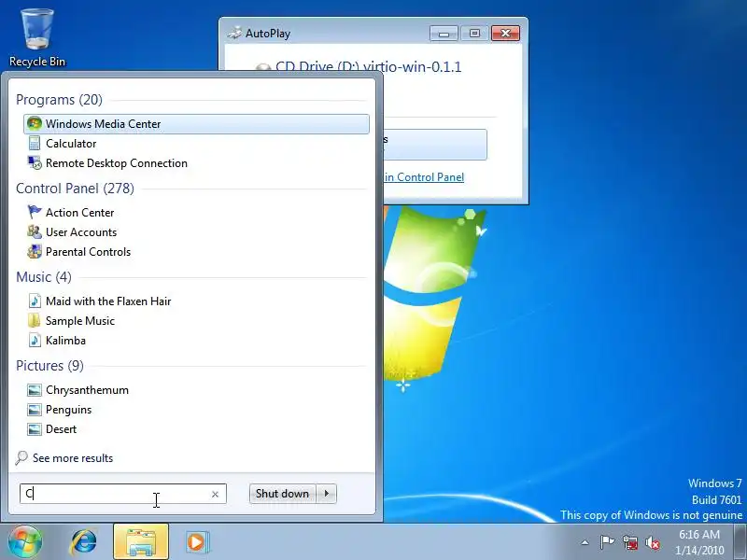Open the Action Center flag tray icon
The height and width of the screenshot is (560, 747).
click(607, 542)
